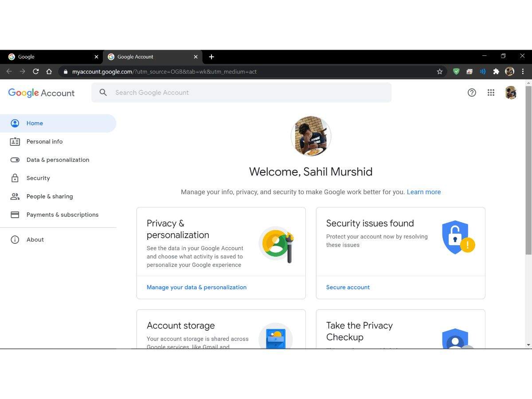
Task: Open the Google apps grid launcher
Action: (x=491, y=93)
